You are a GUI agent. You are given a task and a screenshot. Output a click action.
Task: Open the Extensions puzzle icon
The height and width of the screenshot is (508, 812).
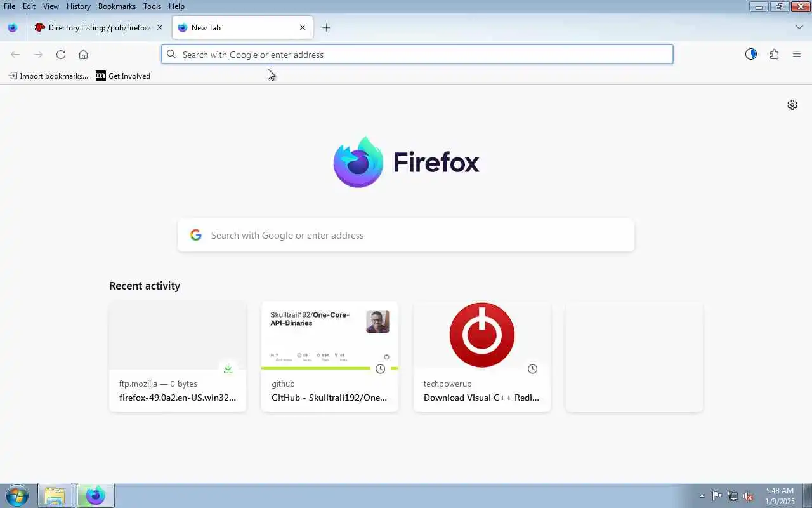(x=774, y=54)
